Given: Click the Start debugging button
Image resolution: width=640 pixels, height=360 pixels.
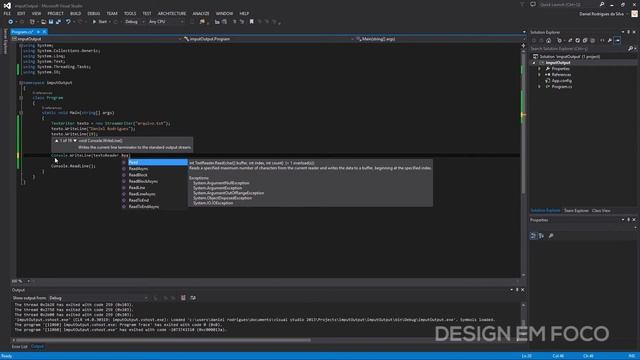Looking at the screenshot, I should (x=100, y=22).
